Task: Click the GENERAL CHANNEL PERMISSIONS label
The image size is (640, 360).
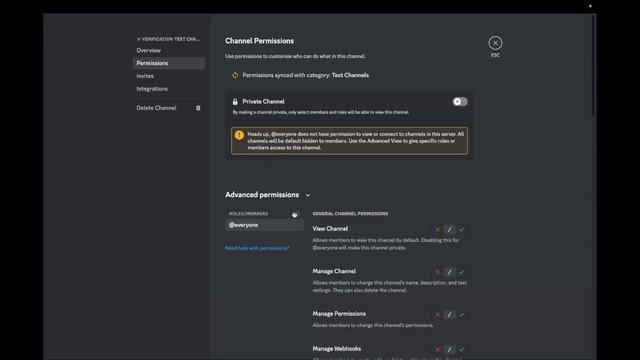Action: tap(350, 214)
